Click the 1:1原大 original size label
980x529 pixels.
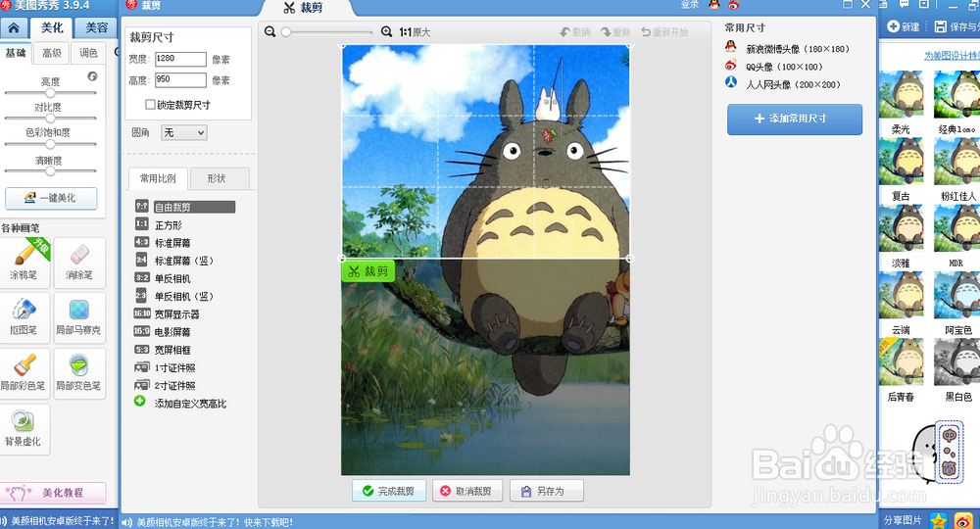pyautogui.click(x=415, y=32)
